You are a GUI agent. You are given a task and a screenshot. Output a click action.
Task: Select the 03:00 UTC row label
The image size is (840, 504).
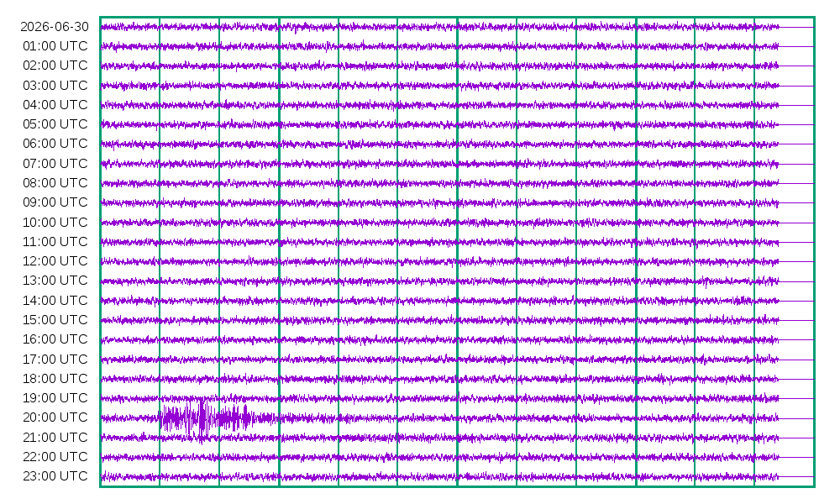tap(55, 85)
